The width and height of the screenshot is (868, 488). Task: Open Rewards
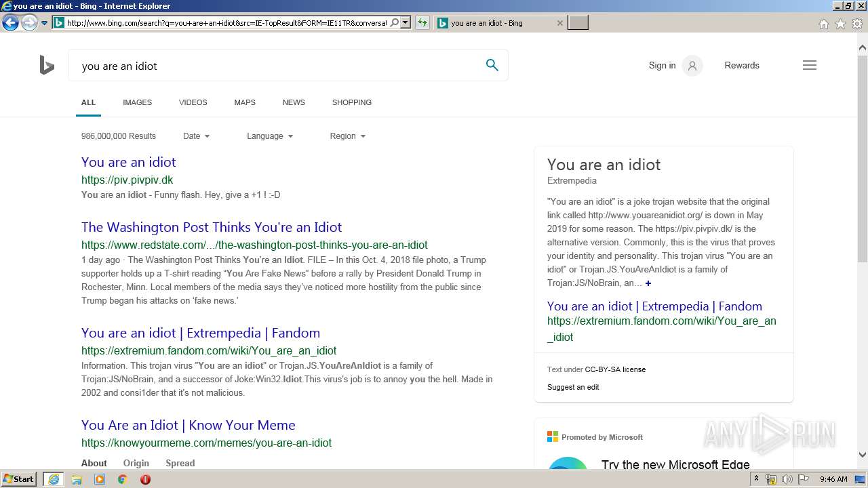tap(742, 66)
